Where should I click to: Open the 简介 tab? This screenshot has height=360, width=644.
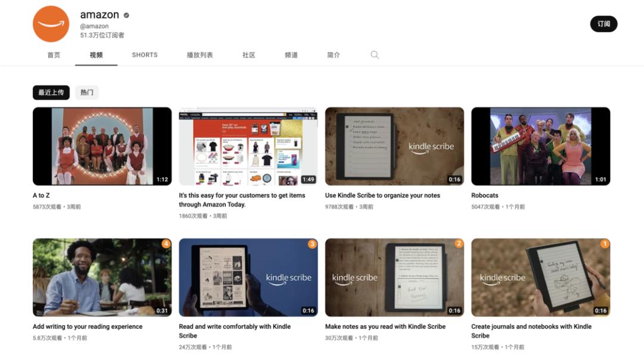[x=333, y=55]
